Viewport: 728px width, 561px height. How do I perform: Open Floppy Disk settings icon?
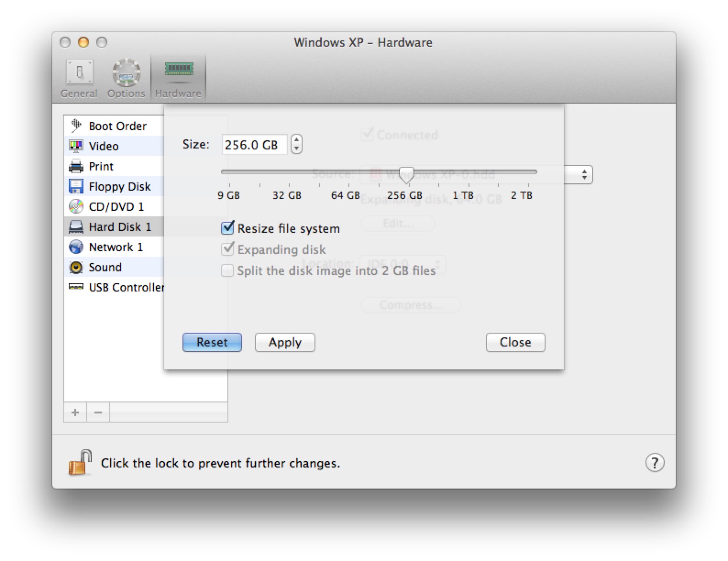point(76,186)
